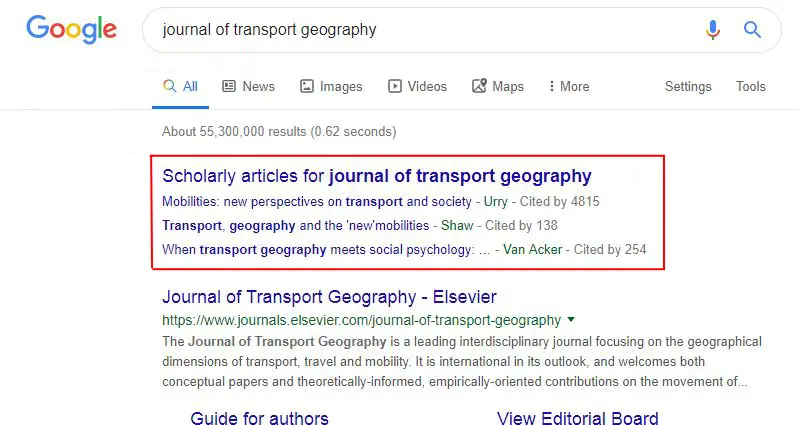Open When transport geography meets social psychology
The image size is (799, 425).
coord(326,250)
